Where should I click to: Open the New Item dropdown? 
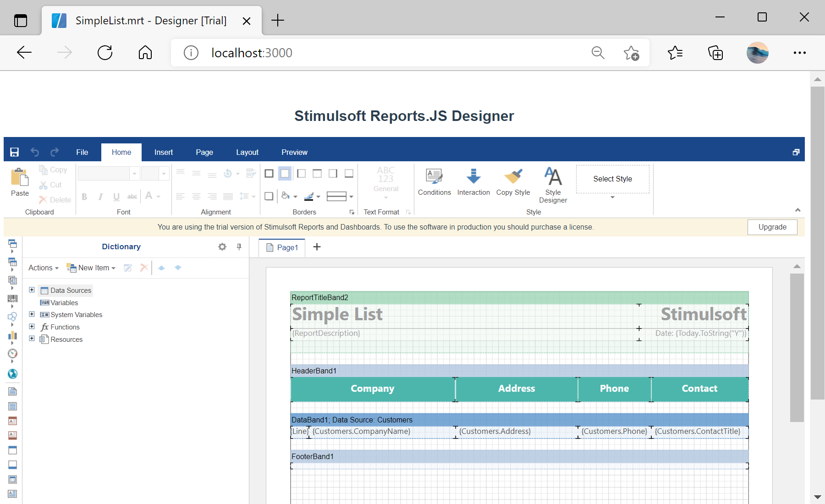[x=91, y=268]
